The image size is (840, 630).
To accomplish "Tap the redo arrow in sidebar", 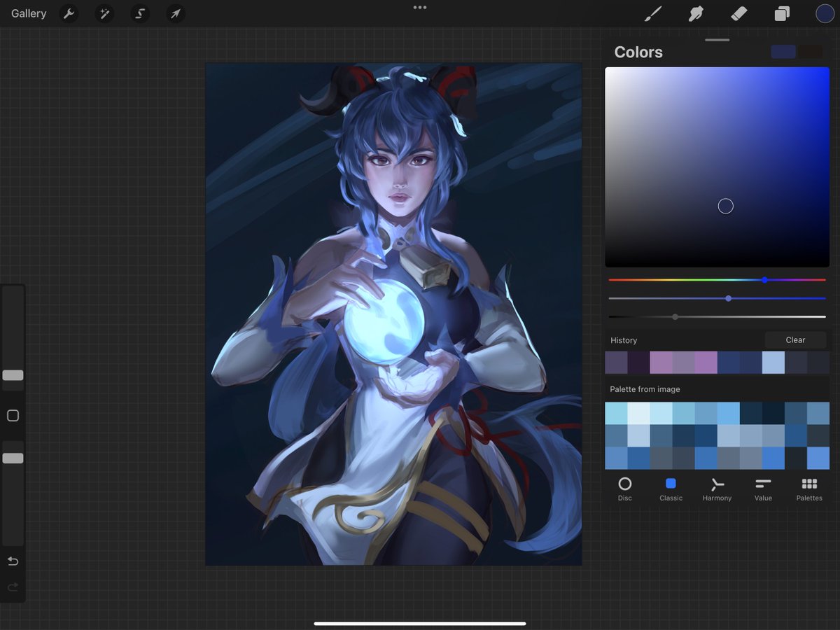I will point(13,587).
